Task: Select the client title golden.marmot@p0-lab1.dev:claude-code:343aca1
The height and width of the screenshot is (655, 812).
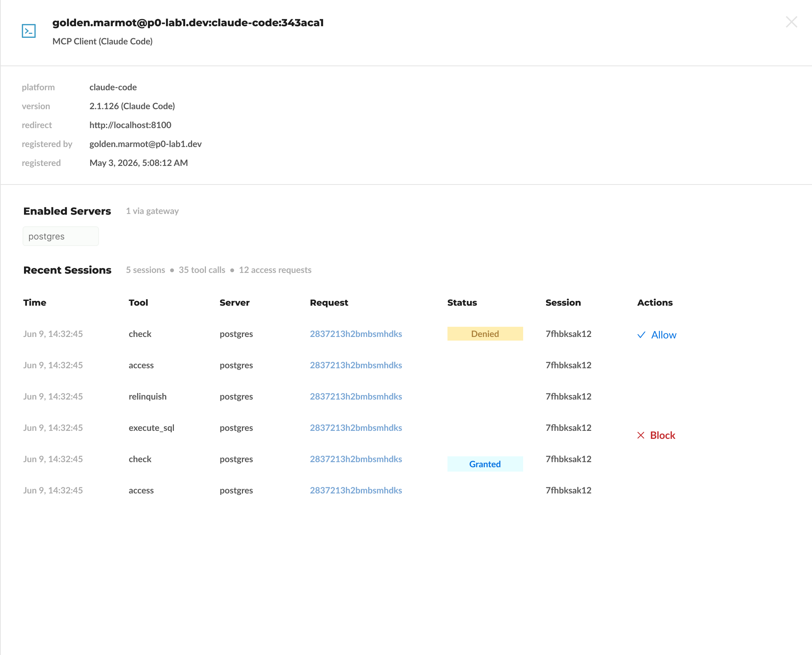Action: pyautogui.click(x=188, y=23)
